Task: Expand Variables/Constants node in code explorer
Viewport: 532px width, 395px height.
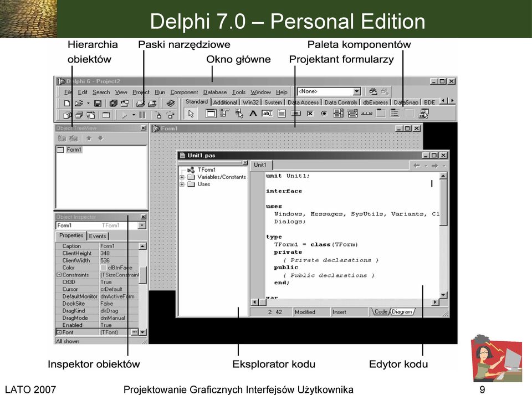Action: (182, 177)
